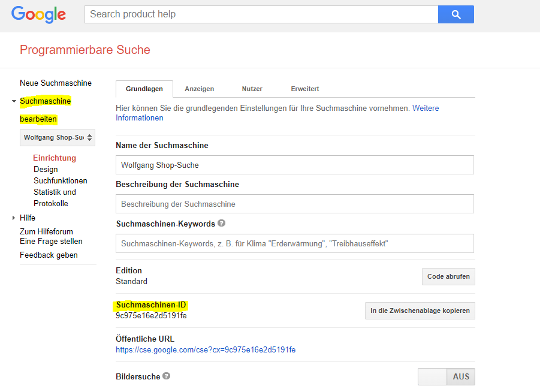Viewport: 540px width, 392px height.
Task: Switch to the Anzeigen tab
Action: tap(199, 89)
